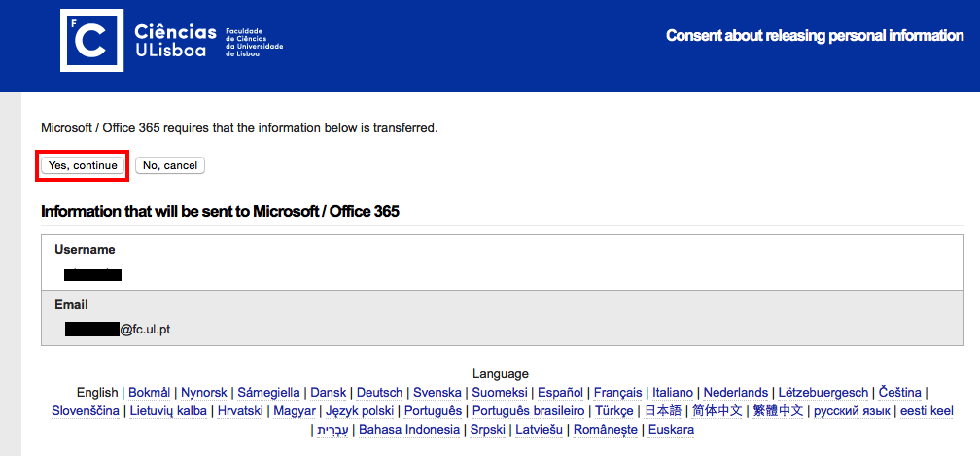The width and height of the screenshot is (980, 456).
Task: Select Lietuvių kalba language link
Action: (x=168, y=411)
